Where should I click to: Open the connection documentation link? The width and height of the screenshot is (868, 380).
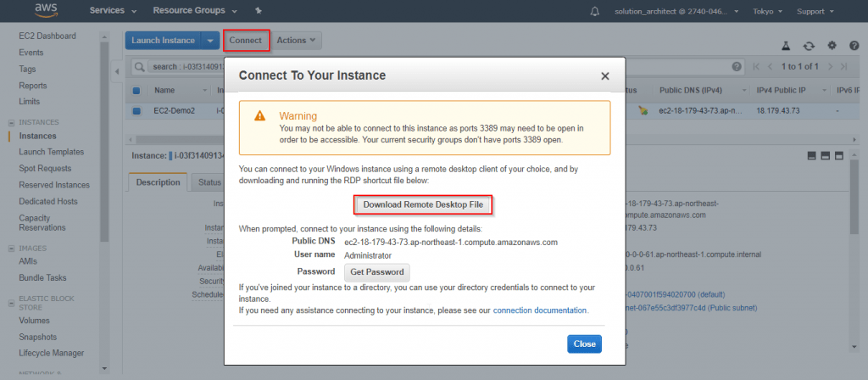[540, 310]
